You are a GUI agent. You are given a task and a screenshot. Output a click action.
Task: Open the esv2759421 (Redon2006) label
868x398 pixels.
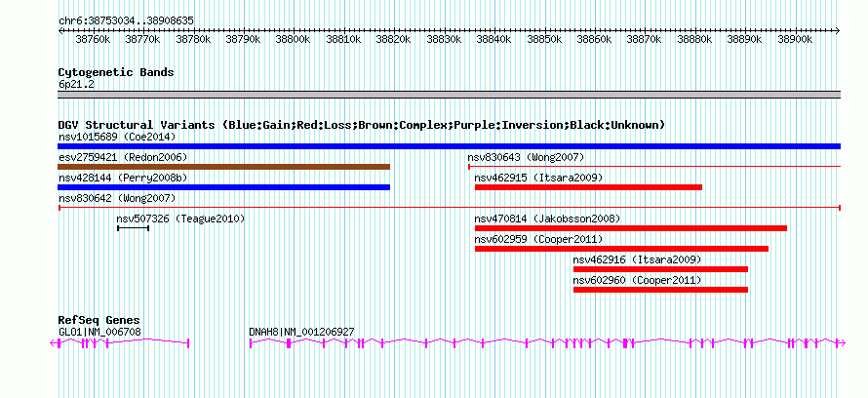[123, 157]
